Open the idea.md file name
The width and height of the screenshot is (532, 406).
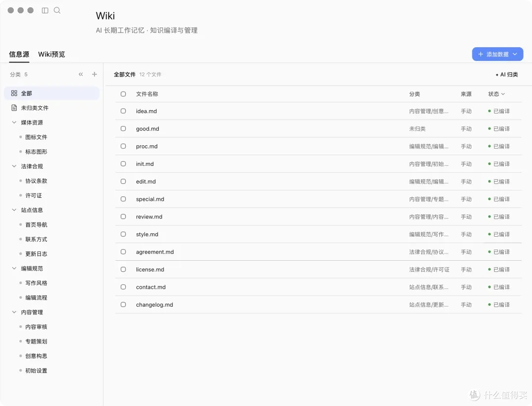146,111
